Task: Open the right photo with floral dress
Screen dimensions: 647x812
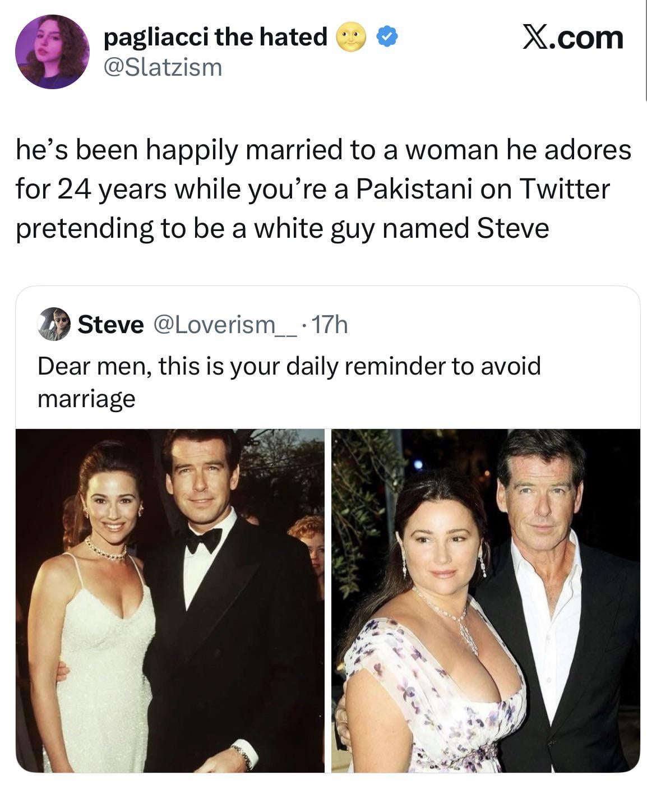Action: tap(486, 600)
